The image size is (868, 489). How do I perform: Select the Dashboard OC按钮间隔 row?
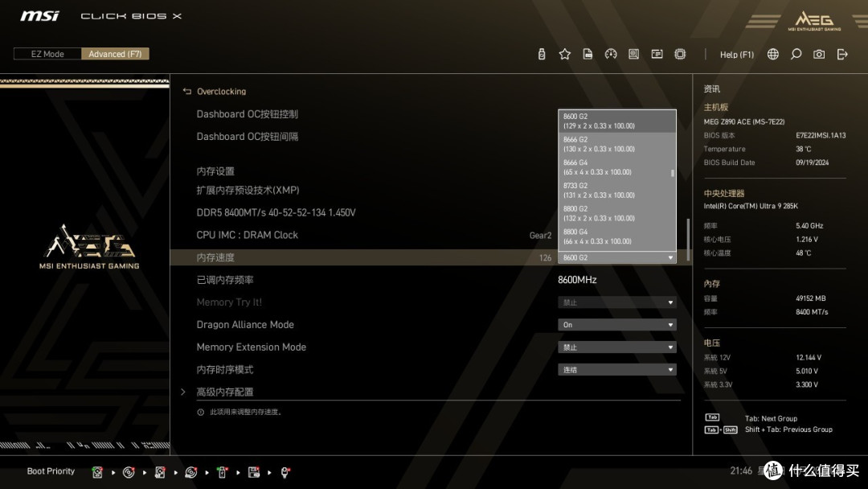pyautogui.click(x=431, y=136)
